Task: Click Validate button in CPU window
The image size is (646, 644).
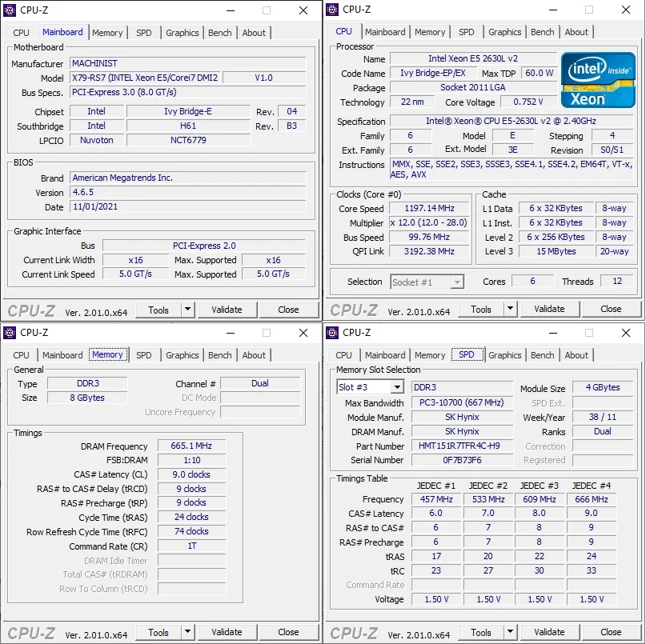Action: (550, 309)
